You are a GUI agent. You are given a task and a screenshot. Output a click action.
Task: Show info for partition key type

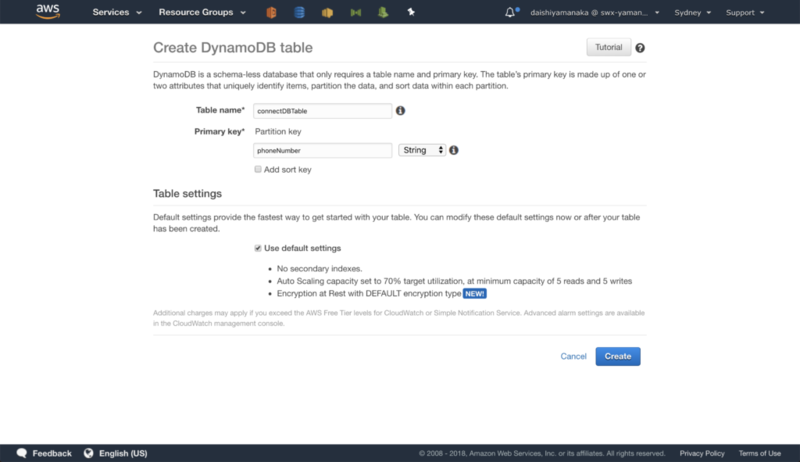coord(454,150)
